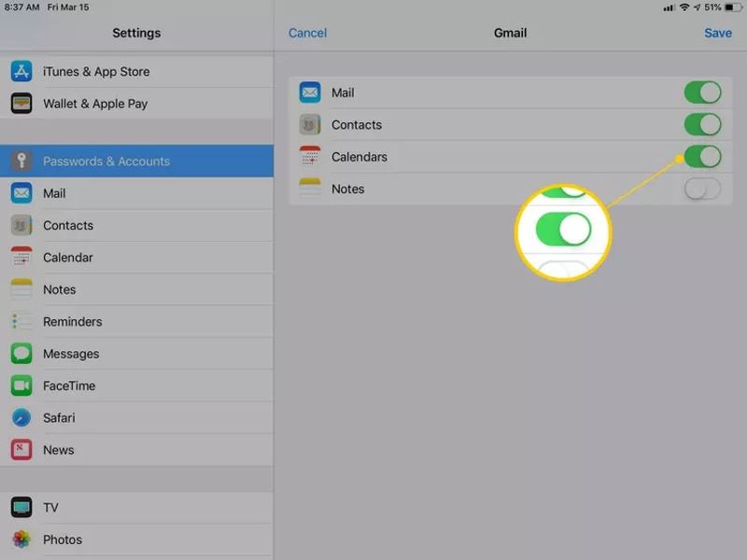Tap the iTunes & App Store icon
Image resolution: width=747 pixels, height=560 pixels.
[x=21, y=72]
